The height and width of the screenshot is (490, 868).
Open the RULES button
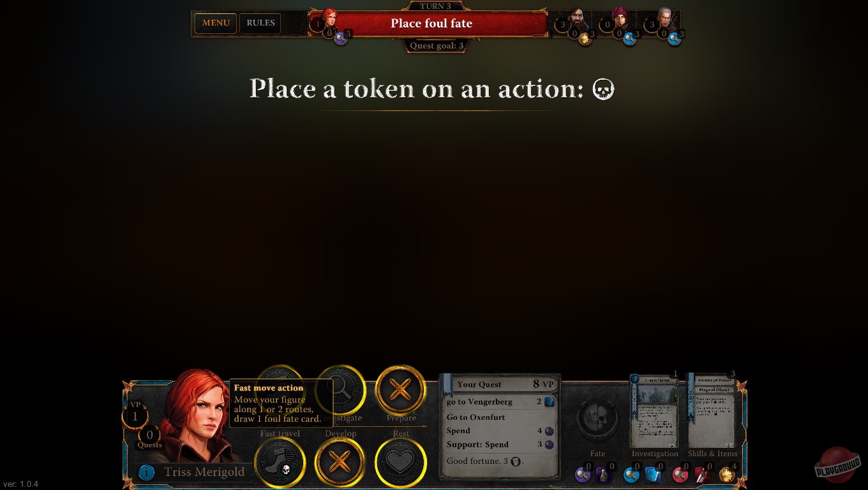[x=260, y=24]
